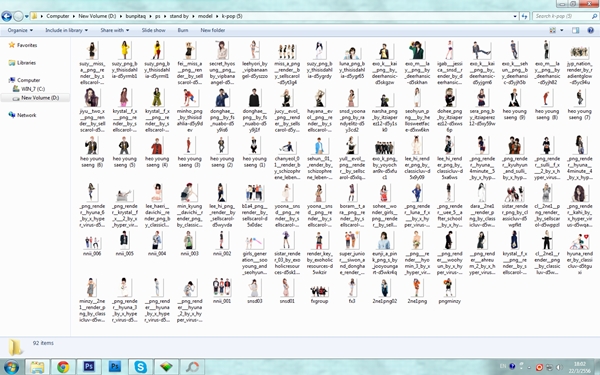
Task: Click the volume speaker tray icon
Action: coord(559,367)
